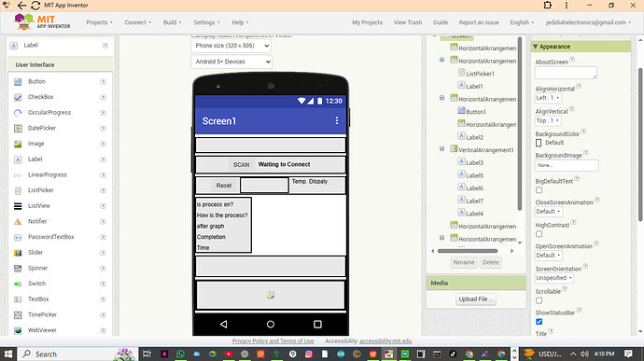Open the Privacy Policy and Terms link

pyautogui.click(x=273, y=340)
